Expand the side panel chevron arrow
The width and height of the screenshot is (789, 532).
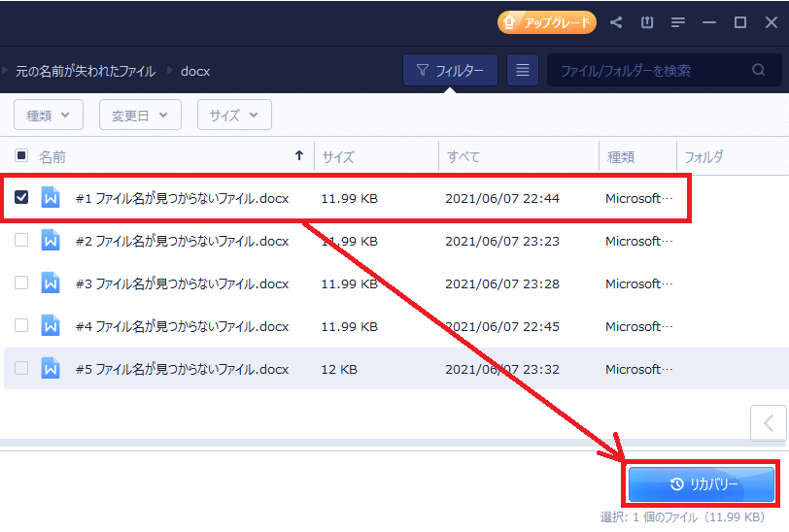(769, 423)
